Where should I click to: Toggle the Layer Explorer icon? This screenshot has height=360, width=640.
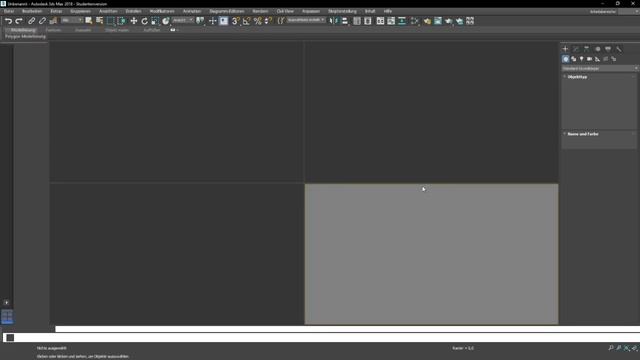[x=368, y=21]
